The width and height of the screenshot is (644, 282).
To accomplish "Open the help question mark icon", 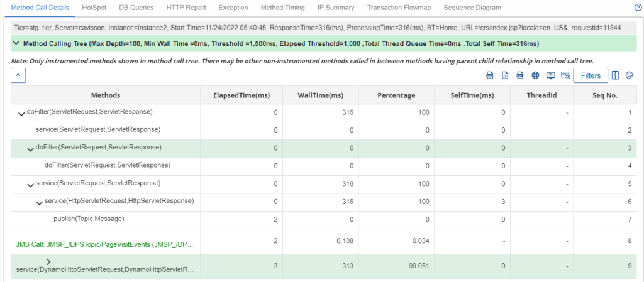I will tap(637, 8).
